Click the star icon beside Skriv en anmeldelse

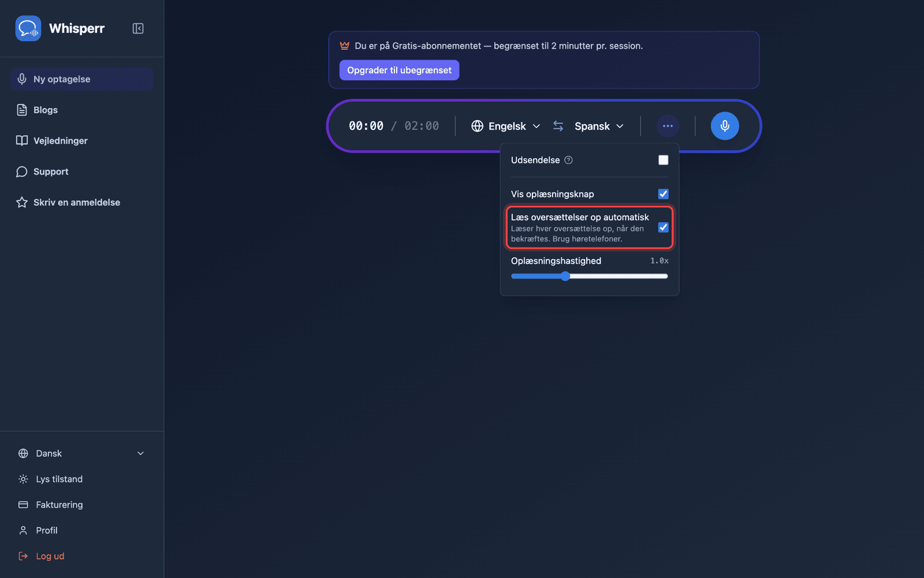coord(22,202)
